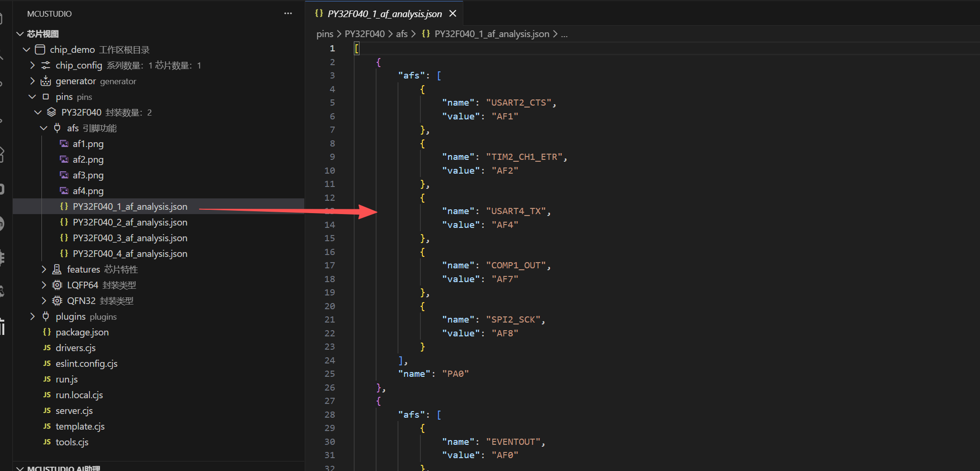Open the server.cjs JavaScript file
Viewport: 980px width, 471px height.
coord(74,411)
